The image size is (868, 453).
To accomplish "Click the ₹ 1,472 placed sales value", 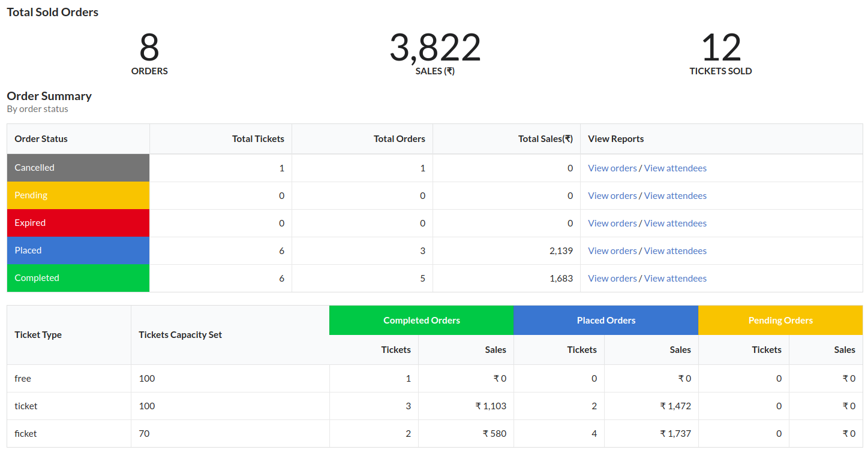I will click(x=675, y=406).
